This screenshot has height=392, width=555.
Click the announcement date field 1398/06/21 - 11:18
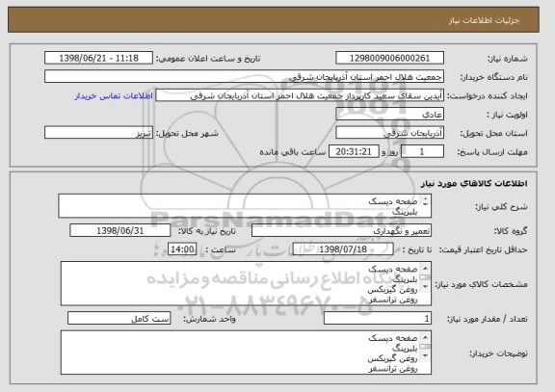[98, 58]
